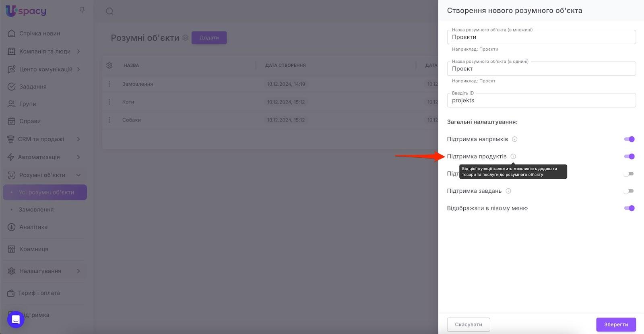Click into the Введіть ID field
The width and height of the screenshot is (644, 334).
541,101
